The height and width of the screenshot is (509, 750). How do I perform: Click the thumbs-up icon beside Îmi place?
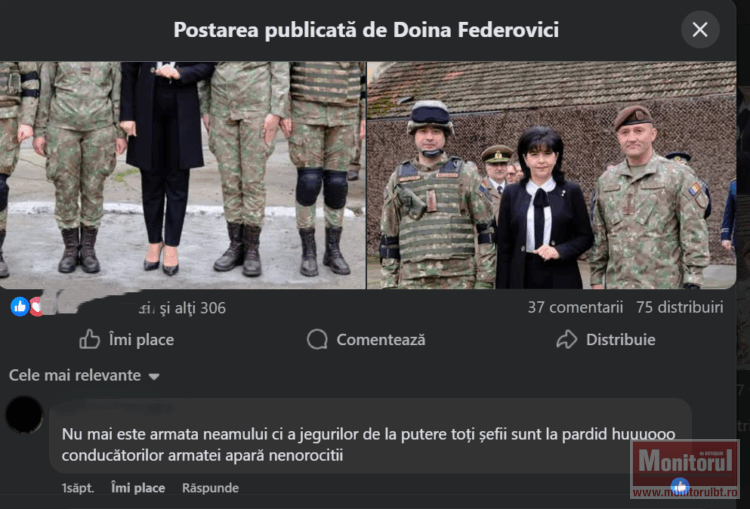[x=89, y=340]
